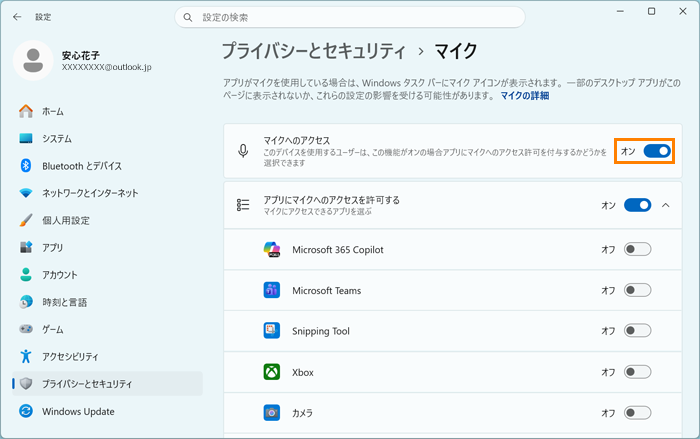The height and width of the screenshot is (439, 700).
Task: Click user name 安心花子
Action: click(x=81, y=55)
